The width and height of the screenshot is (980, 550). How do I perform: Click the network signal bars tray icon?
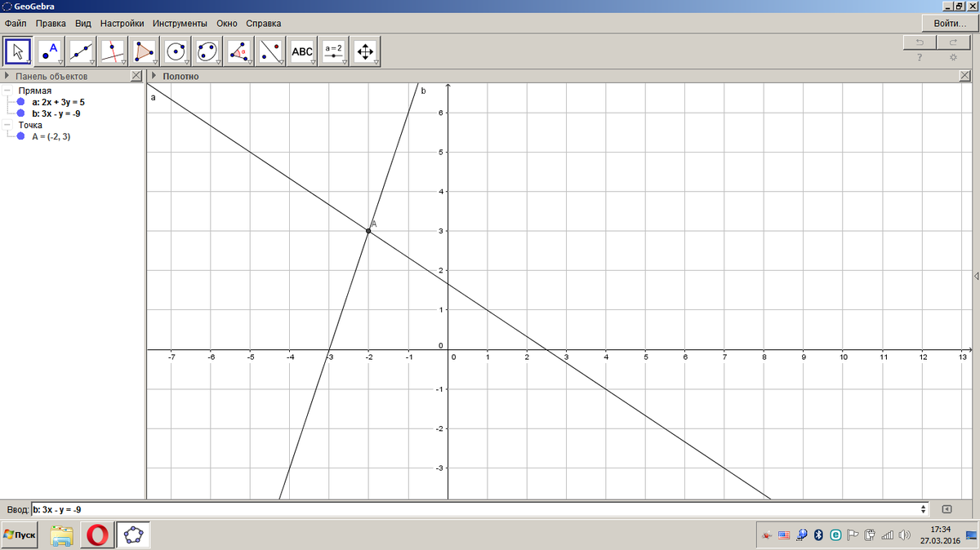click(x=887, y=535)
